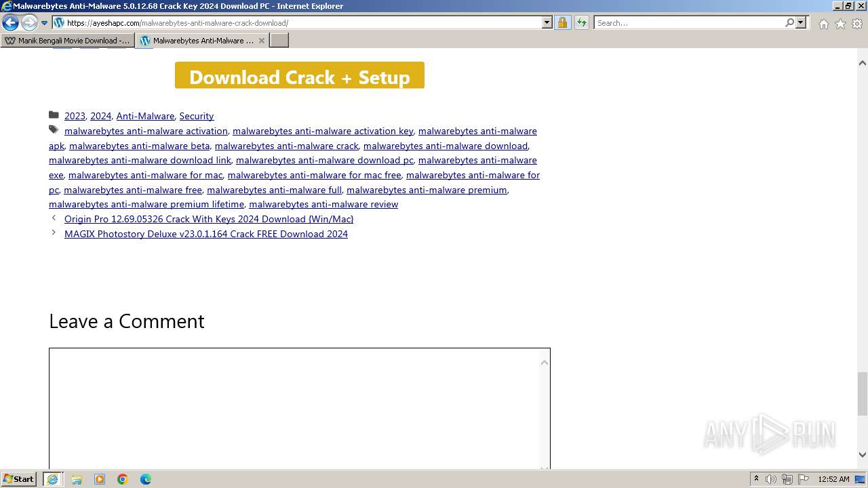Open a new blank tab
Screen dimensions: 868x488
(279, 41)
